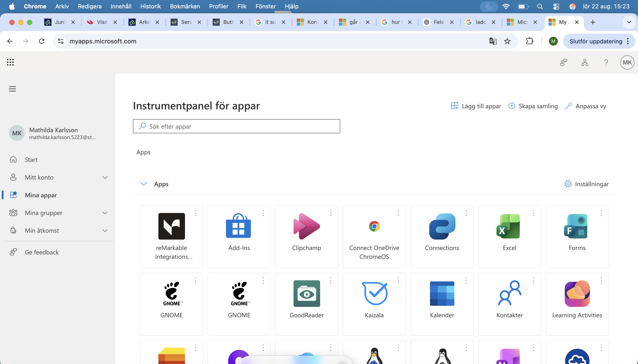The height and width of the screenshot is (364, 638).
Task: Click the help question mark icon
Action: 606,62
